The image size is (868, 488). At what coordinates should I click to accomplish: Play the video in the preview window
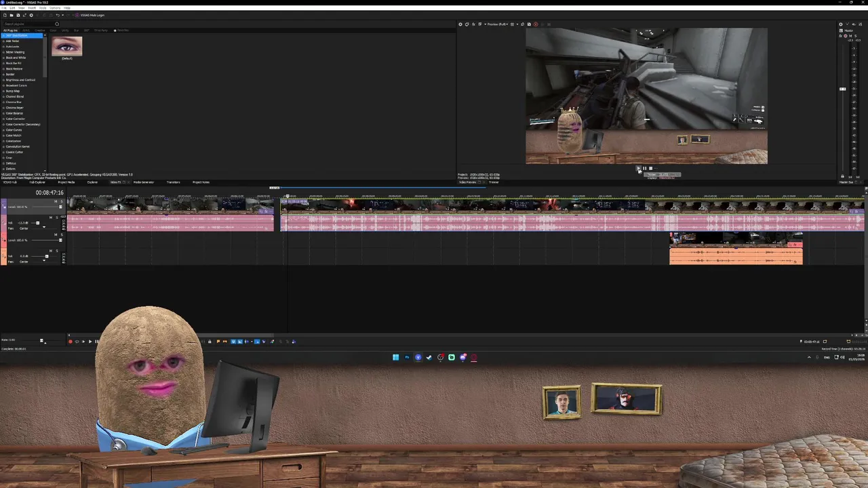[x=638, y=168]
